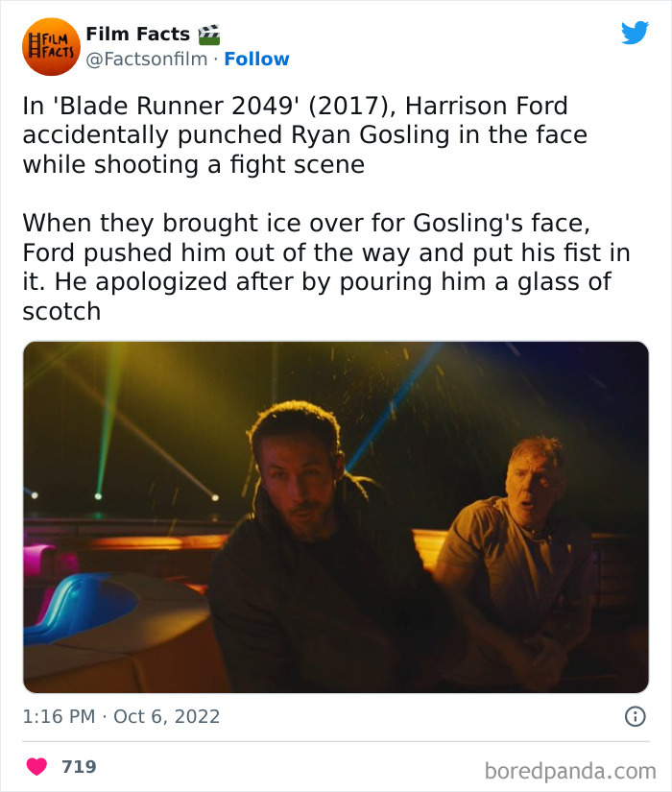Visit the boredpanda.com watermark link
Viewport: 672px width, 792px height.
[x=570, y=771]
